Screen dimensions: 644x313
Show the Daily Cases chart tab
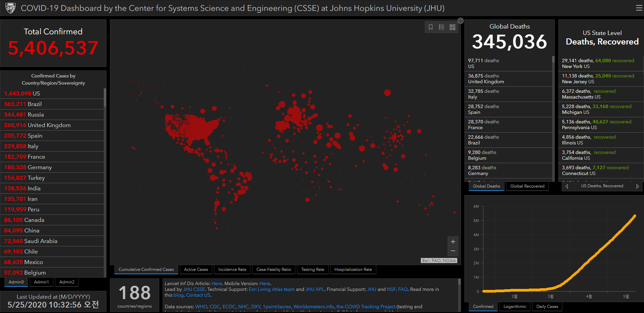[x=547, y=307]
